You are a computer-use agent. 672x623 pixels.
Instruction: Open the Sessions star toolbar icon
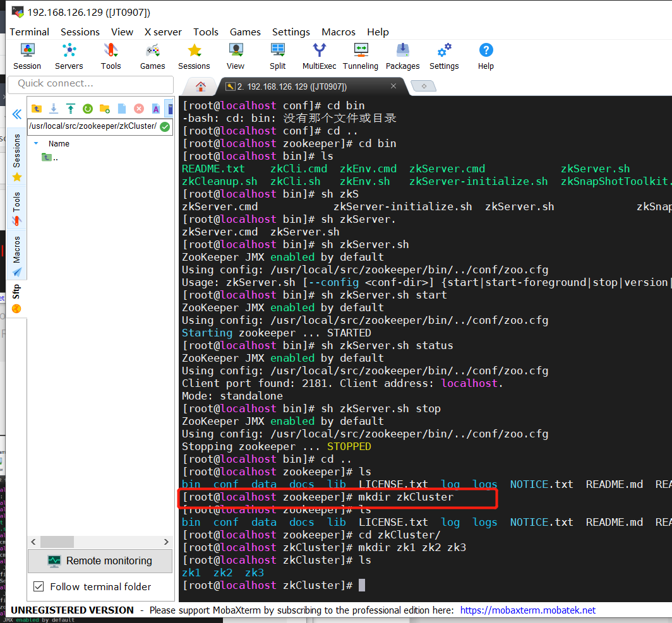coord(194,56)
